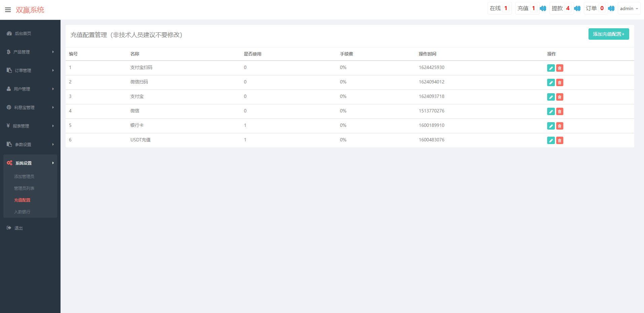
Task: Click the hamburger menu icon beside 双赢系统
Action: click(x=8, y=10)
